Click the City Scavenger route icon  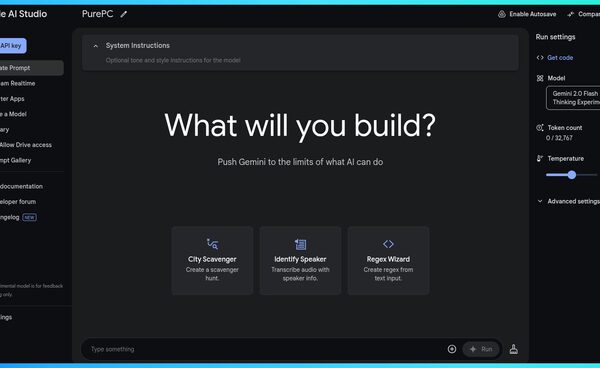tap(212, 244)
